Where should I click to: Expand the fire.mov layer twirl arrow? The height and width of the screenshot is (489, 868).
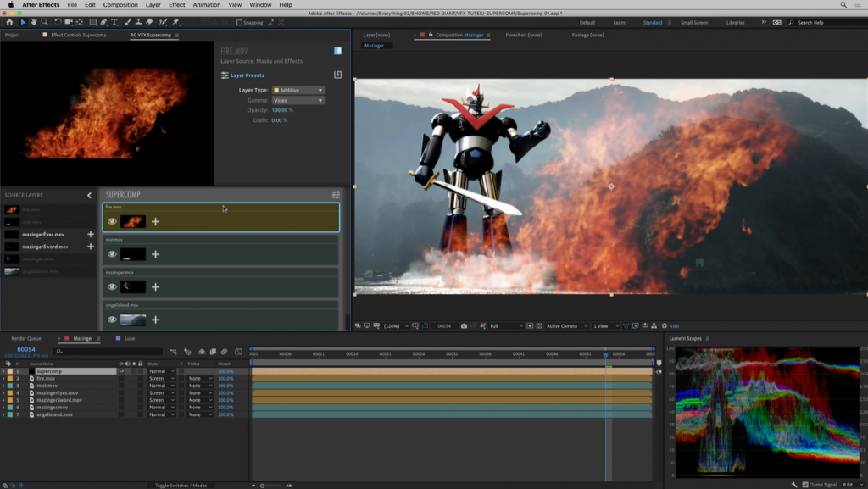point(3,378)
